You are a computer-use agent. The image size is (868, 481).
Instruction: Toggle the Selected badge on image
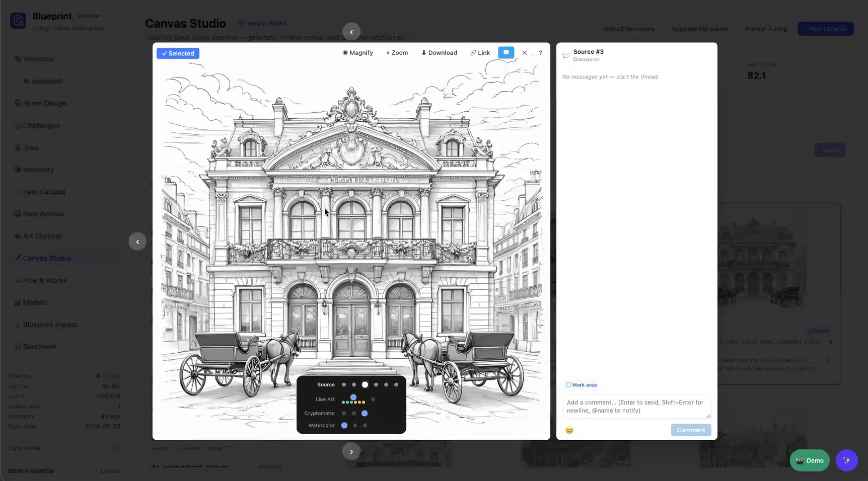178,53
